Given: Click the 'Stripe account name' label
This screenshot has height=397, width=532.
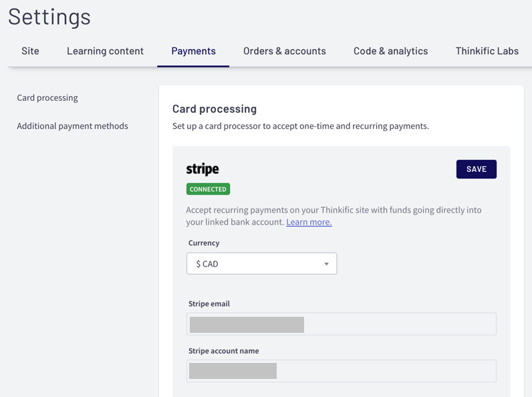Looking at the screenshot, I should click(224, 351).
